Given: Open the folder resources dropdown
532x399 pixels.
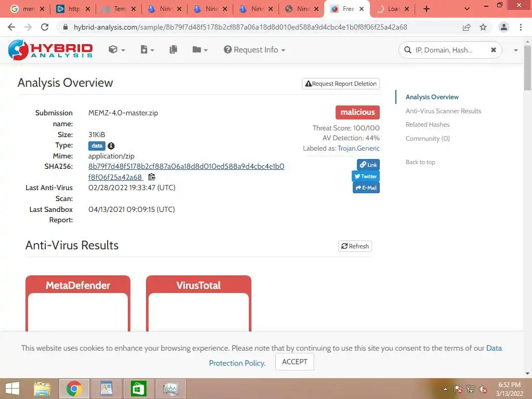Looking at the screenshot, I should point(199,49).
